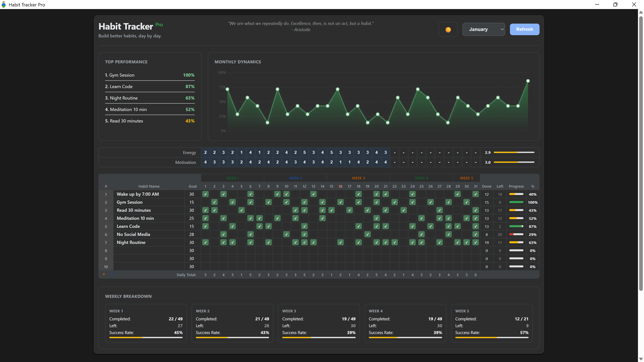The width and height of the screenshot is (644, 362).
Task: Select '5. Read 30 minutes' in Top Performance
Action: click(150, 121)
